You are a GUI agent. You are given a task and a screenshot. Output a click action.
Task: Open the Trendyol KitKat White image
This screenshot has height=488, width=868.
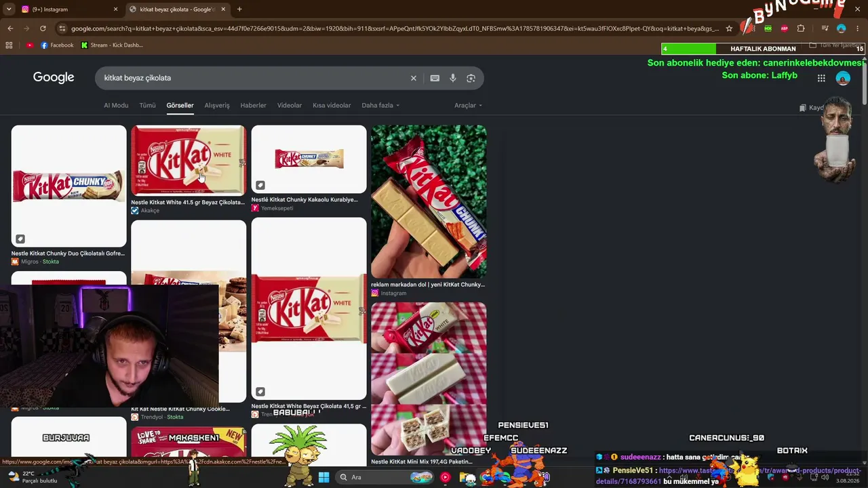pyautogui.click(x=309, y=308)
